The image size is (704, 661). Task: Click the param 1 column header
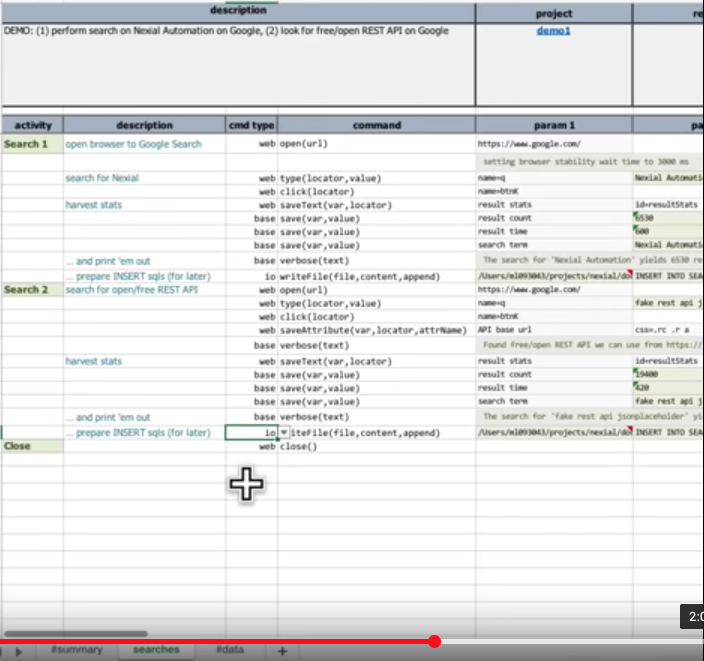click(554, 125)
